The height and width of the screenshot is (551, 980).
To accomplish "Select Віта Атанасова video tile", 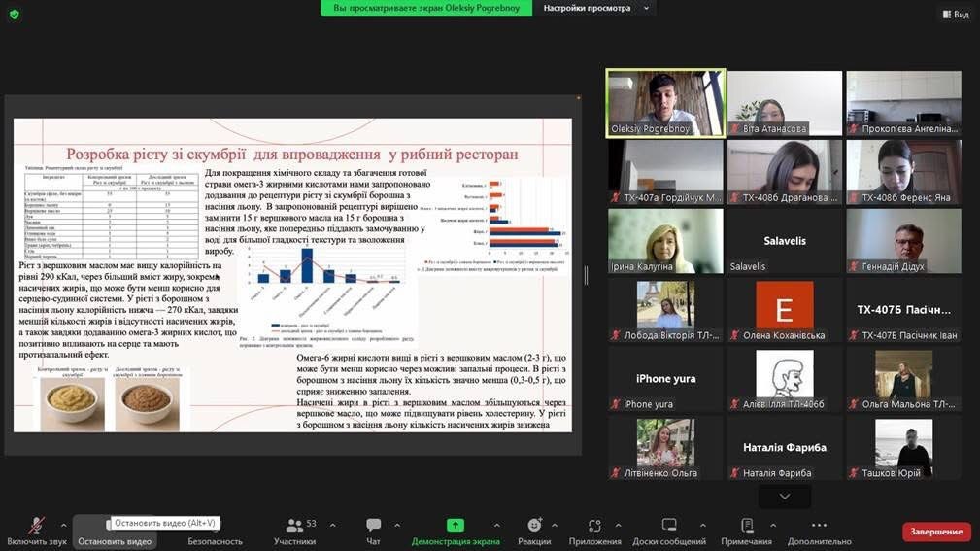I will tap(785, 103).
